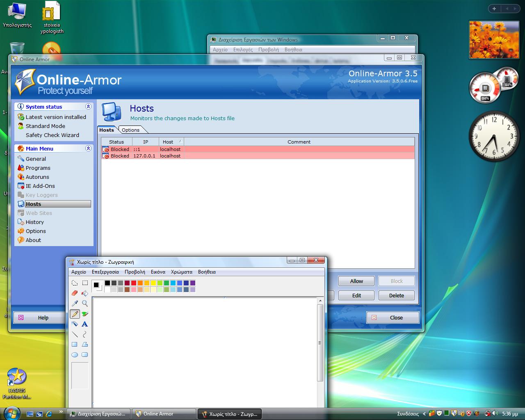The height and width of the screenshot is (420, 525).
Task: Collapse the Main Menu panel
Action: pos(88,148)
